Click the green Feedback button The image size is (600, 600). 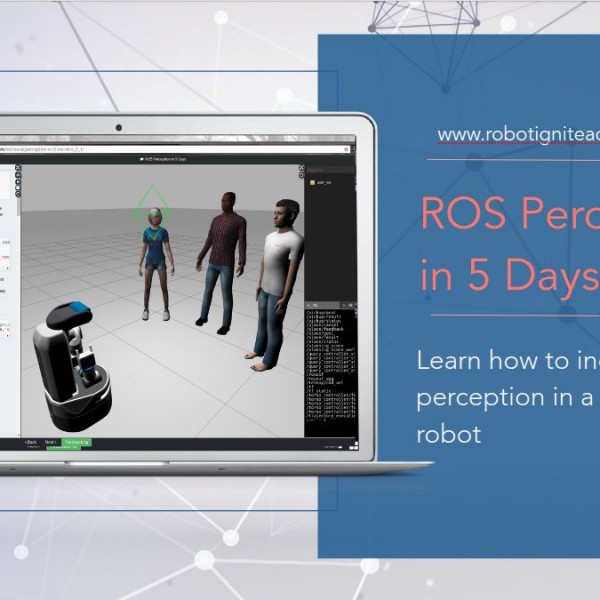click(76, 442)
